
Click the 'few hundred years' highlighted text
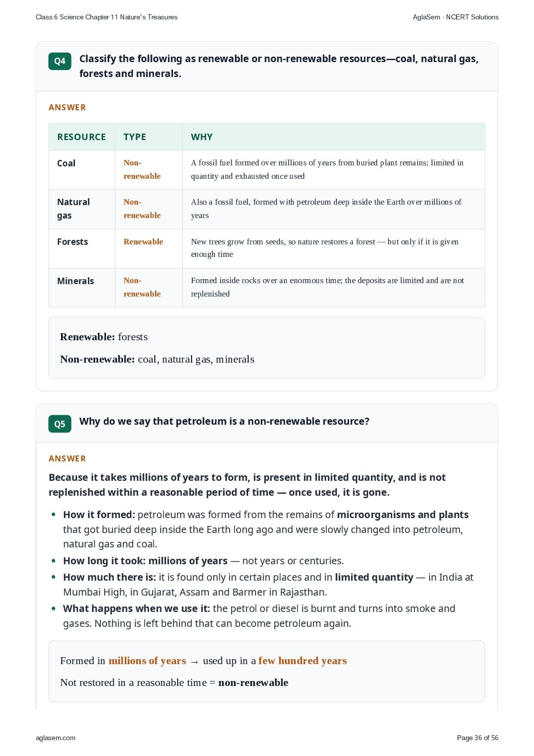click(x=302, y=661)
